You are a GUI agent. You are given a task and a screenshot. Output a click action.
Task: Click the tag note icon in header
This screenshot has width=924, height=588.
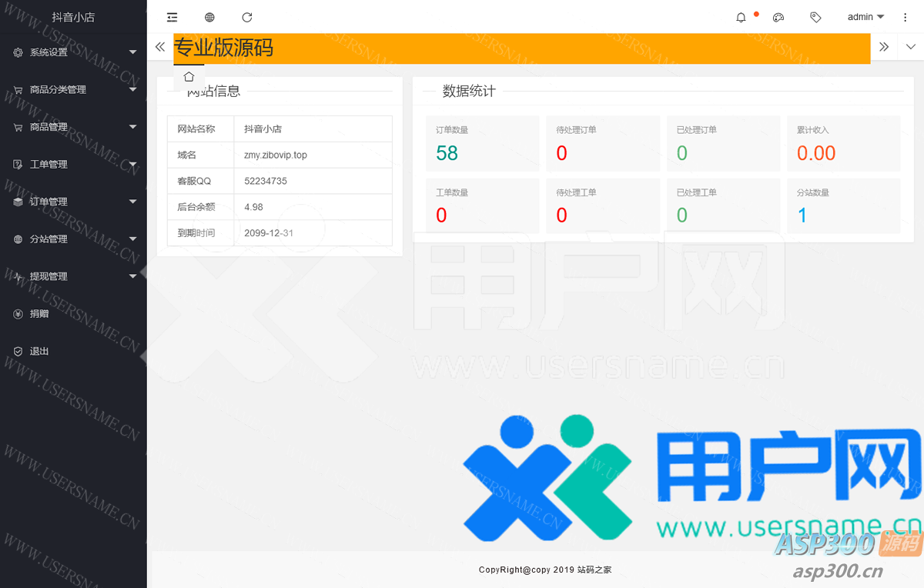pos(815,18)
